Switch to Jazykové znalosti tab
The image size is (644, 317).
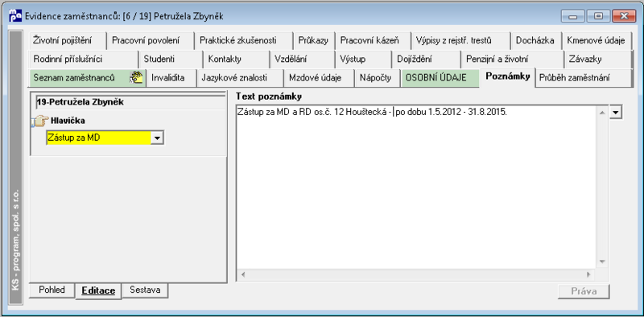(x=240, y=77)
